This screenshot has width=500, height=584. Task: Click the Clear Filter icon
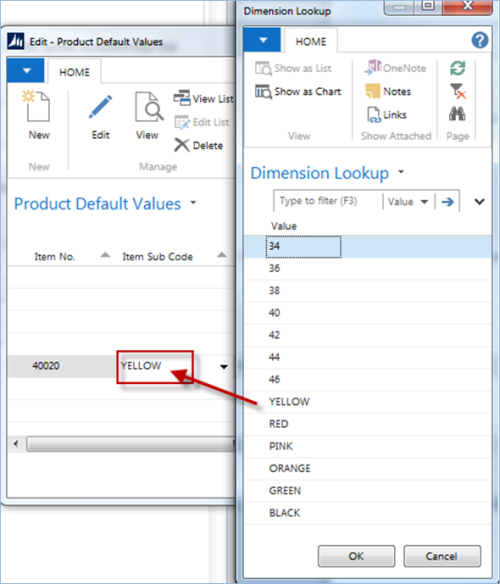pos(458,91)
